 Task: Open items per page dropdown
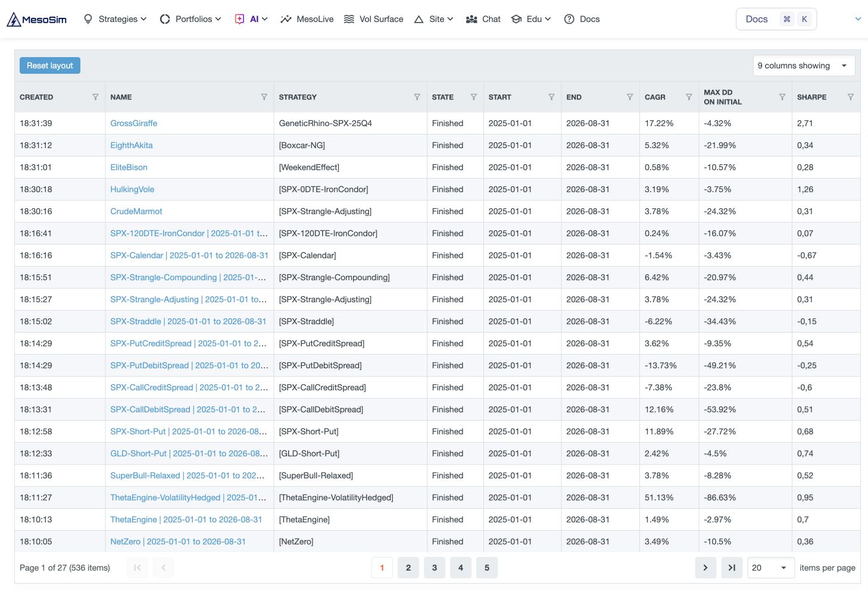coord(770,568)
